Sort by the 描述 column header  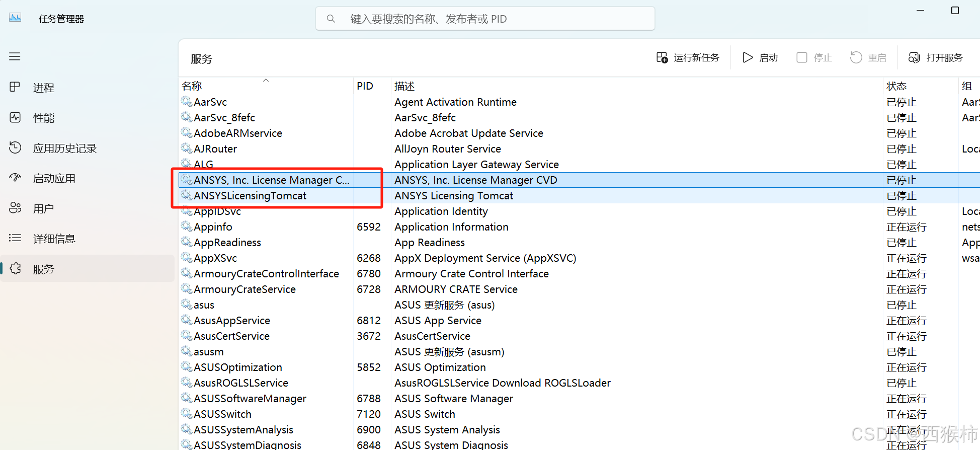click(404, 86)
